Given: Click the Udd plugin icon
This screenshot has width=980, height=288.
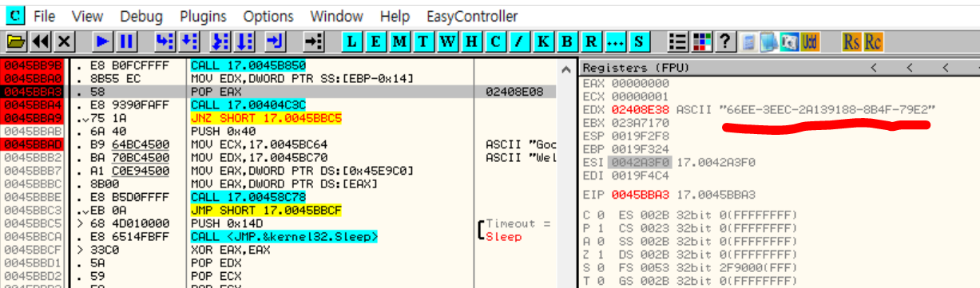Looking at the screenshot, I should [x=810, y=41].
